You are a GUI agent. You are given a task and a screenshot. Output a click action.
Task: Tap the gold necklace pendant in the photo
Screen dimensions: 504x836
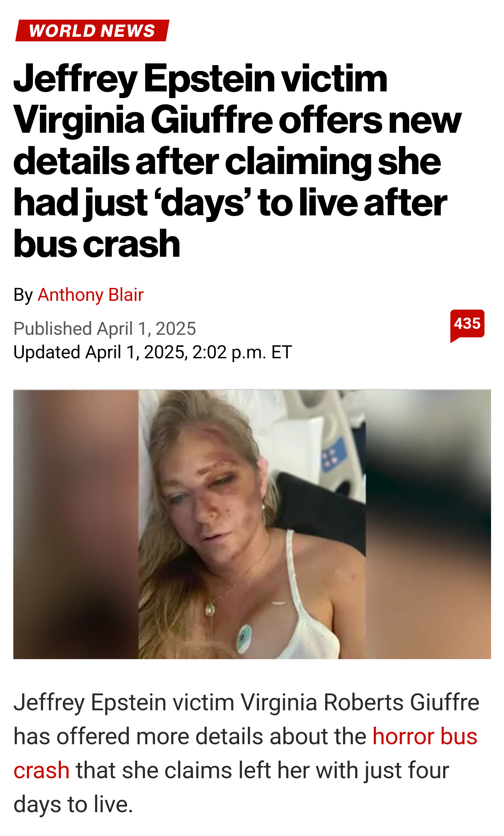pyautogui.click(x=210, y=610)
